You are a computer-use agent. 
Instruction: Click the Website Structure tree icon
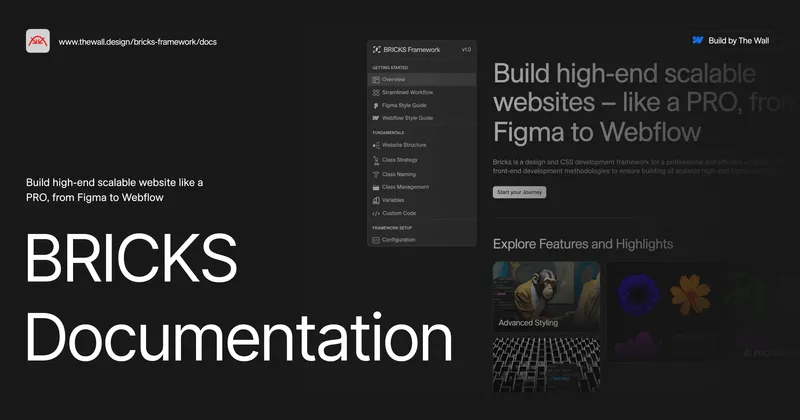click(x=376, y=145)
